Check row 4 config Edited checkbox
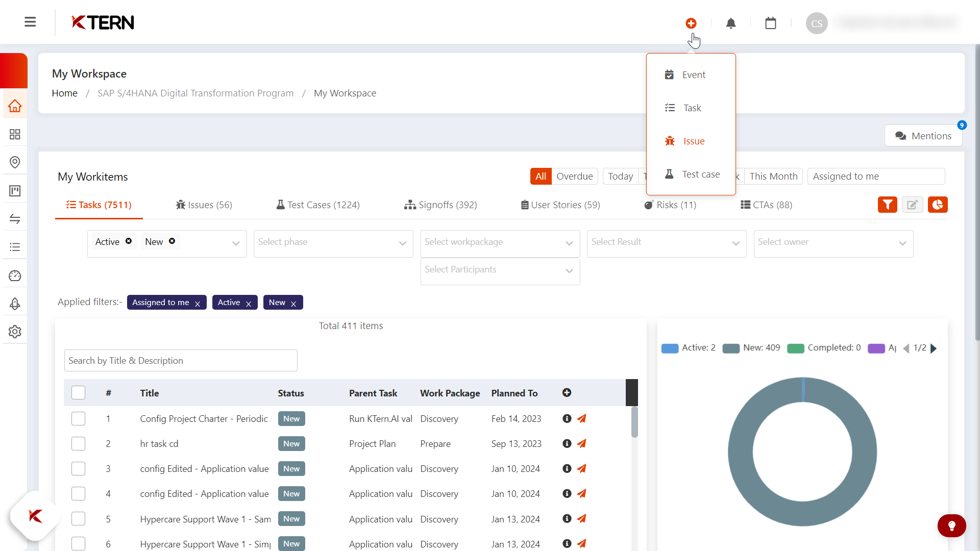The image size is (980, 551). (x=78, y=493)
